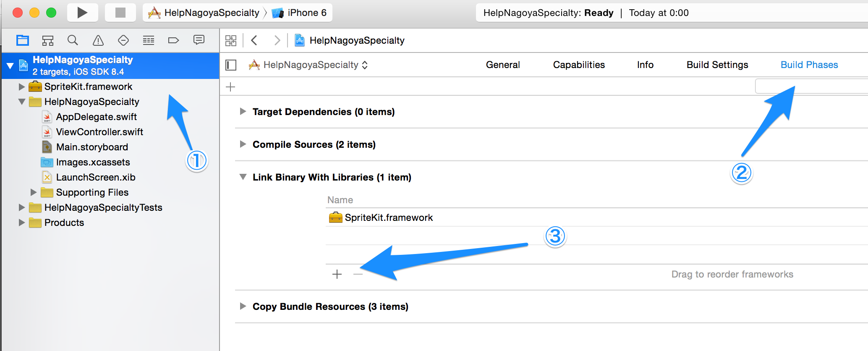Click the Related Items grid icon

[231, 40]
